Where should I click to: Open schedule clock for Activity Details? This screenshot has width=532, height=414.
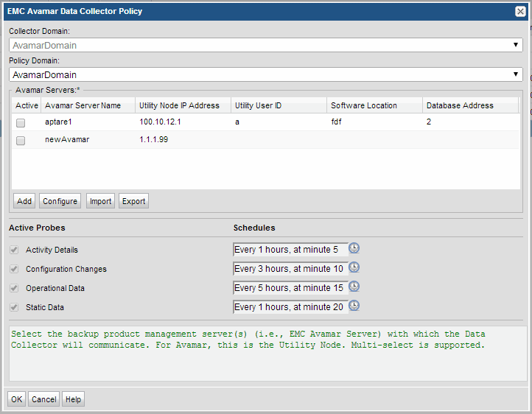tap(354, 249)
